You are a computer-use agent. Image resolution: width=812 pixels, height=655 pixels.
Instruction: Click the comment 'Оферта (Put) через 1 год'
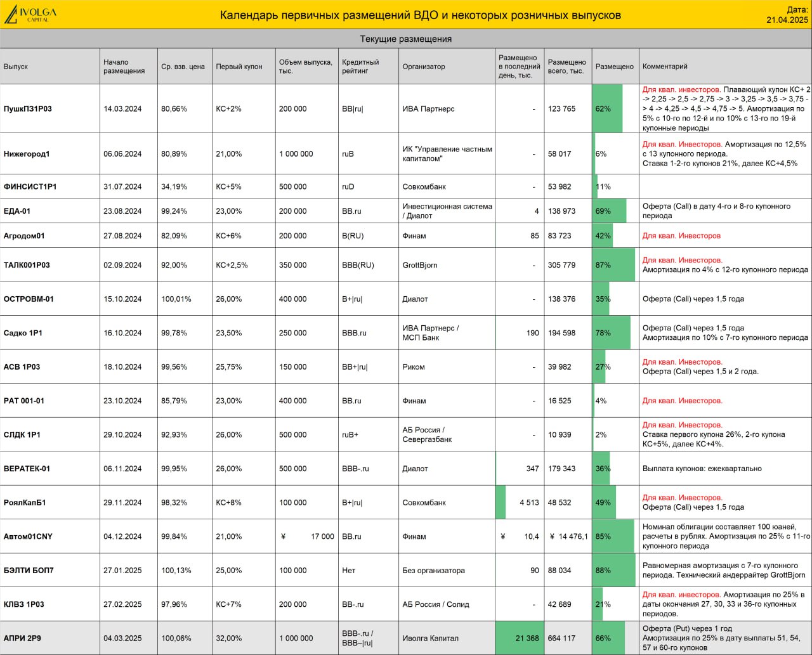[687, 629]
